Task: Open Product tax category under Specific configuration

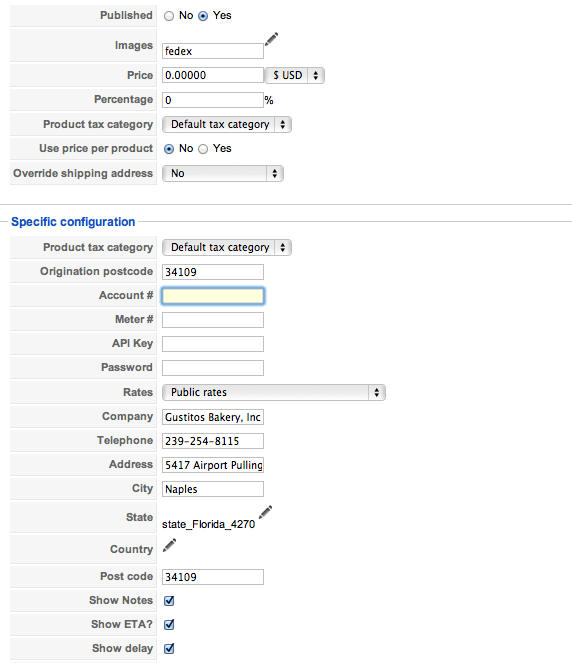Action: [227, 247]
